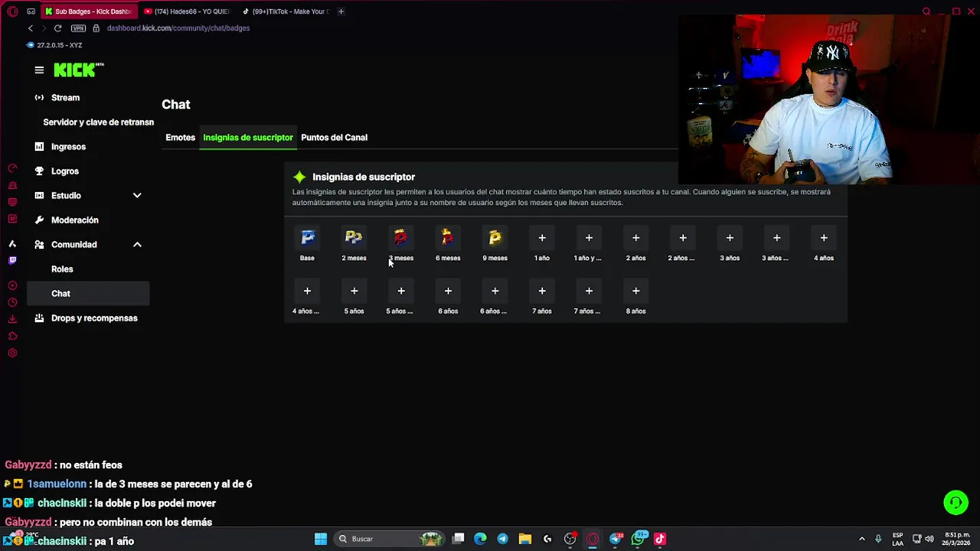980x551 pixels.
Task: Open the 2 meses badge
Action: (x=354, y=238)
